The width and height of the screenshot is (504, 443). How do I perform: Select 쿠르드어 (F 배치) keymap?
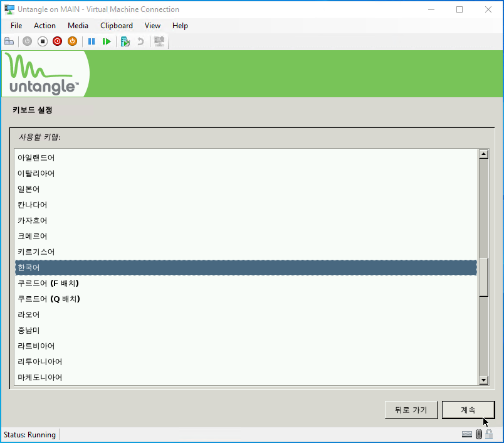[246, 283]
